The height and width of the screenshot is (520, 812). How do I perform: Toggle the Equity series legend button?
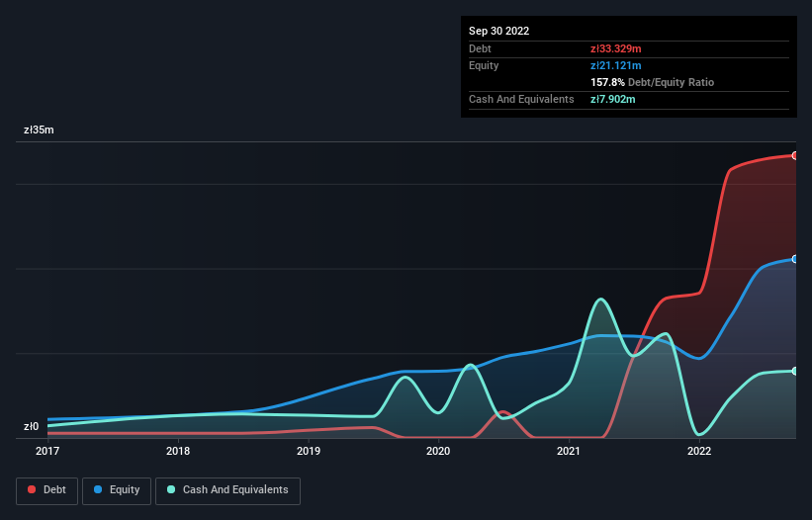tap(117, 490)
